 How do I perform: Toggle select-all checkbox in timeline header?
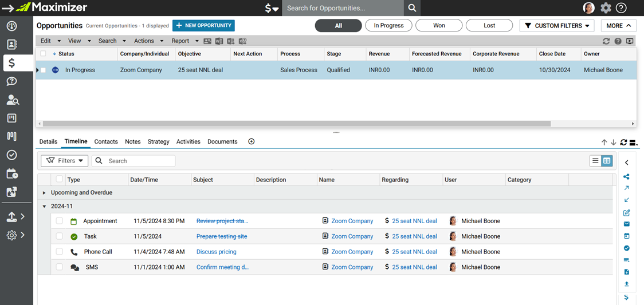[60, 179]
